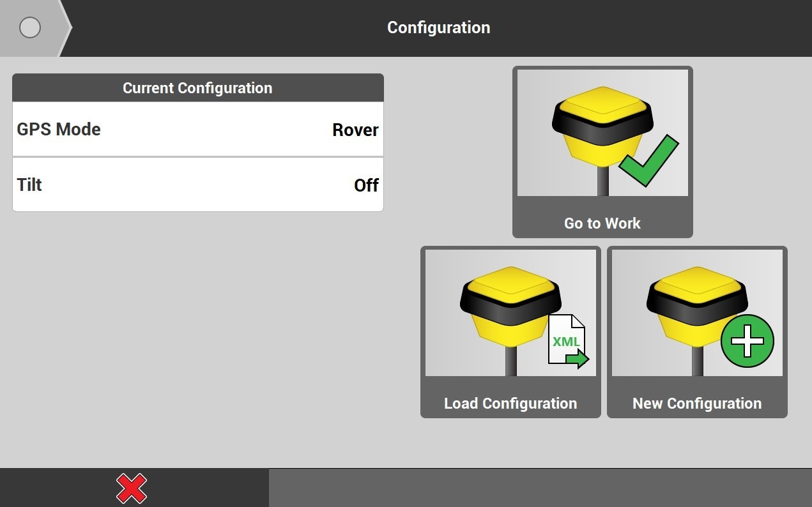This screenshot has width=812, height=507.
Task: Click the empty gray bottom status bar
Action: coord(540,488)
